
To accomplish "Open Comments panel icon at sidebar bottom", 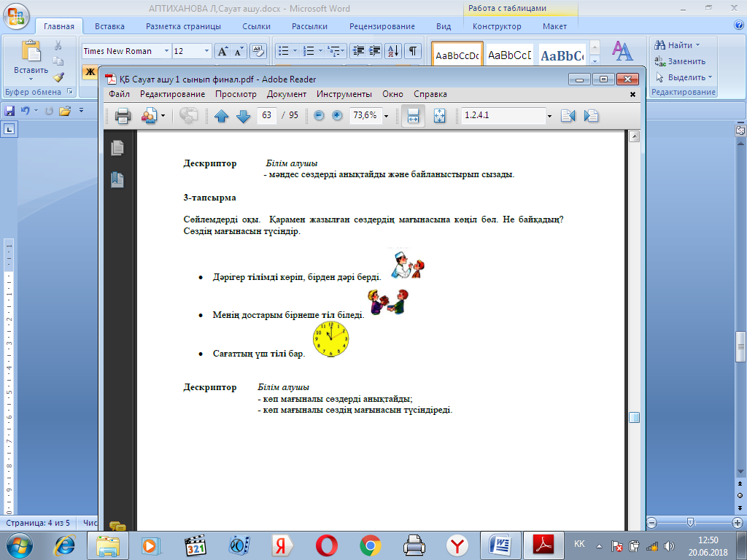I will pos(117,526).
